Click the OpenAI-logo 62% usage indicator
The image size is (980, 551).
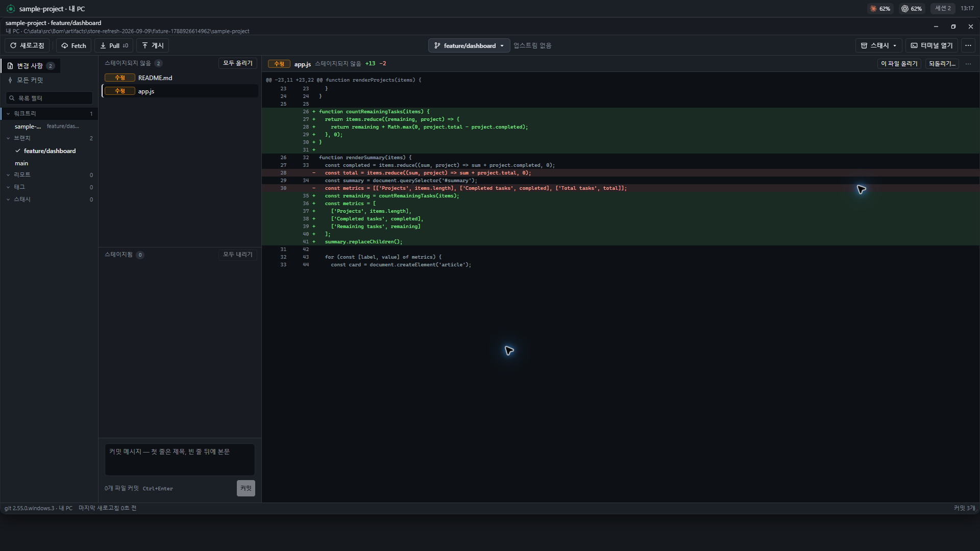click(912, 9)
